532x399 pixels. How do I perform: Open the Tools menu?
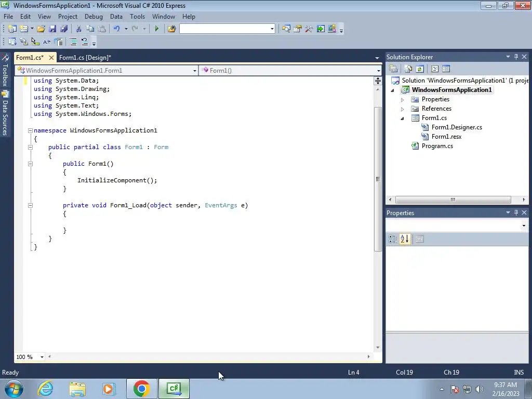[x=137, y=17]
